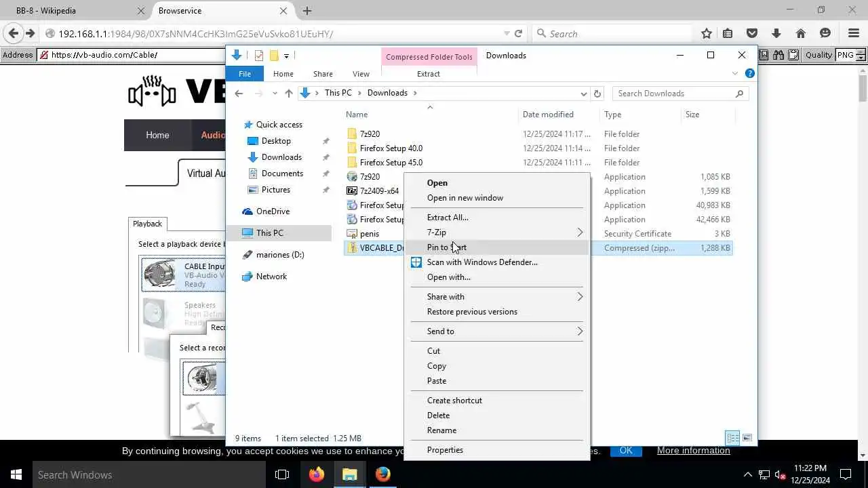Click the File Explorer taskbar icon

(x=349, y=474)
